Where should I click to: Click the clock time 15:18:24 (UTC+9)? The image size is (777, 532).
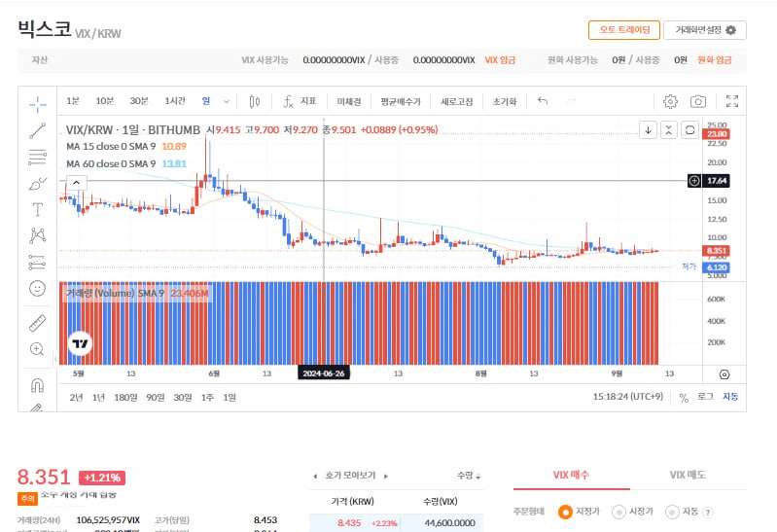tap(628, 397)
